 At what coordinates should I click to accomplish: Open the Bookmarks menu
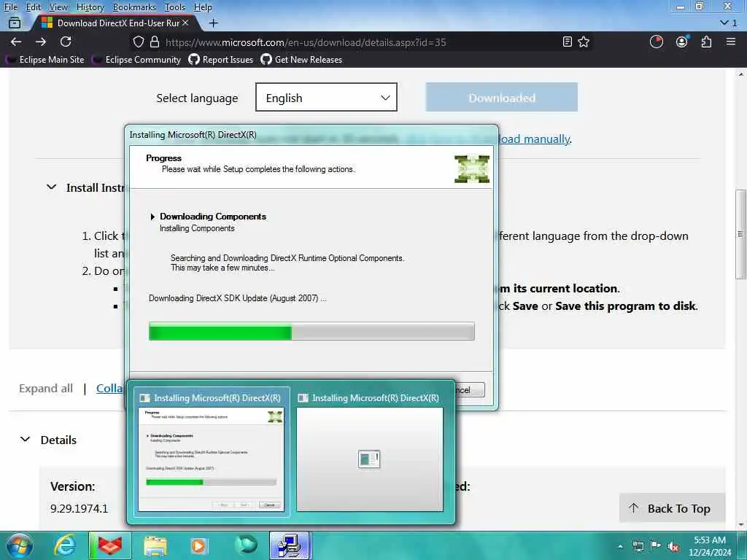click(x=134, y=7)
